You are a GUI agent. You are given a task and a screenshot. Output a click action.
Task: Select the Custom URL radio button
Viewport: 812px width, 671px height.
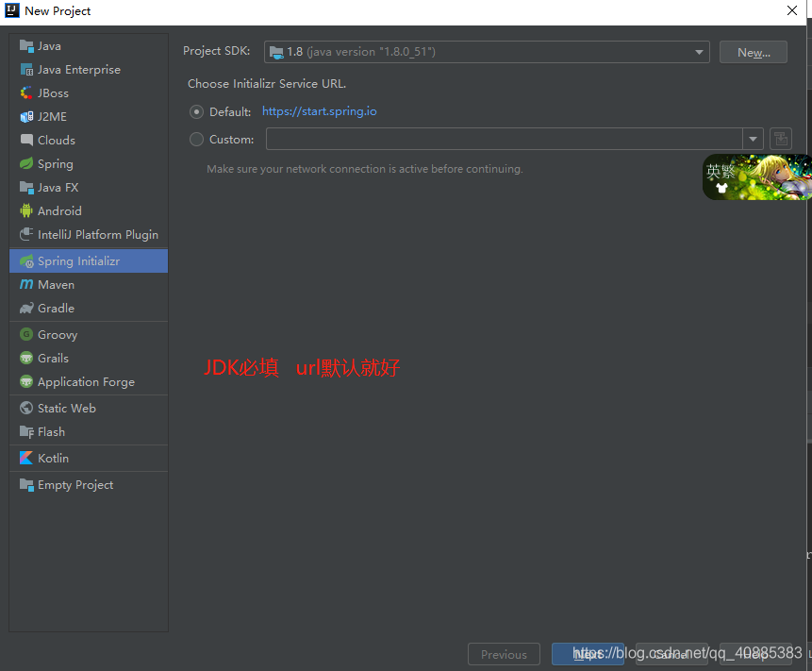196,139
